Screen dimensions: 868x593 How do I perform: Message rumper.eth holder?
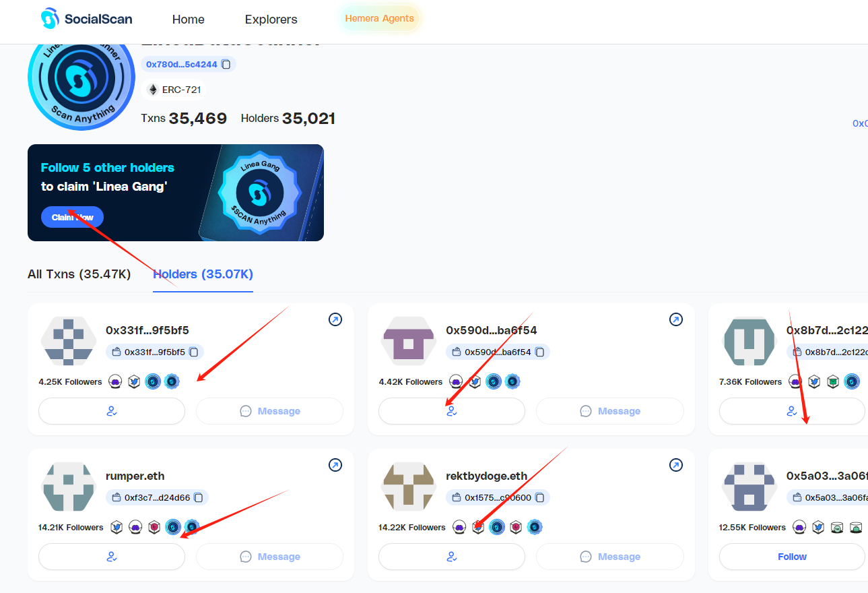(x=270, y=557)
